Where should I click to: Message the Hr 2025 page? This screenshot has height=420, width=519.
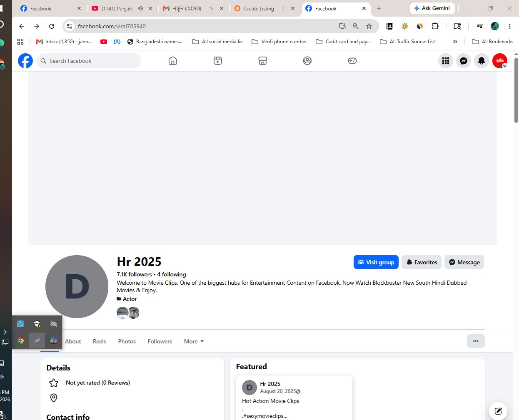tap(464, 262)
